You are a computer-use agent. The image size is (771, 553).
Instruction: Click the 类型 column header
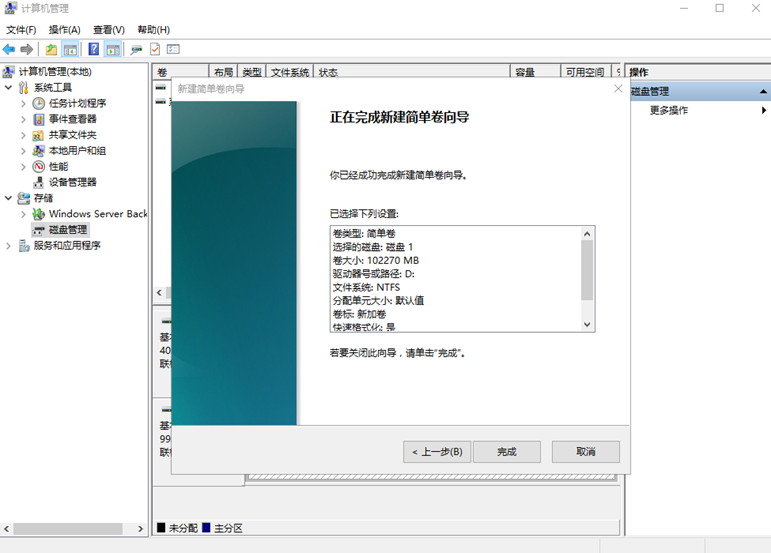(252, 72)
